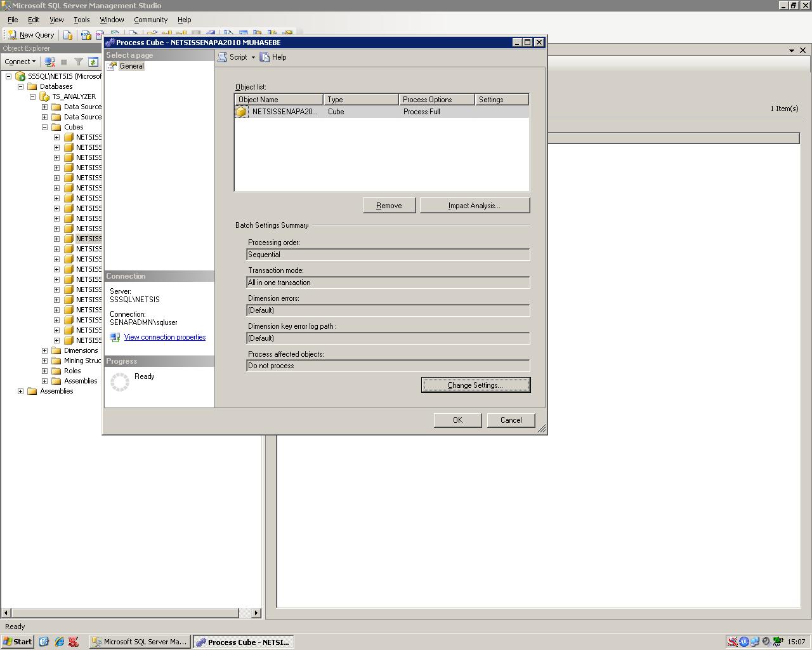812x650 pixels.
Task: Click the speaker volume tray icon
Action: (x=766, y=642)
